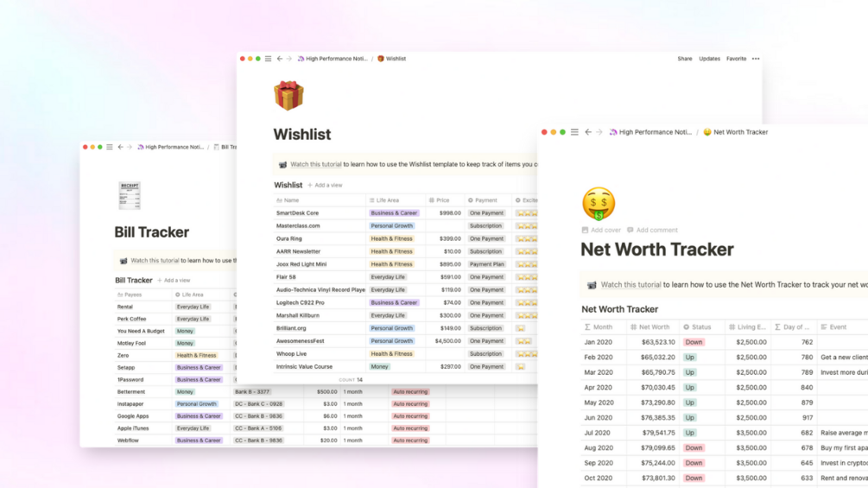Click the Net Worth column header
868x488 pixels.
pos(651,327)
